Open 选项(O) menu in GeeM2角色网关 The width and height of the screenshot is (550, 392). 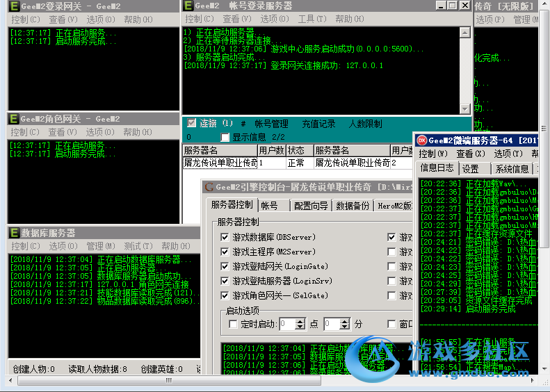(100, 132)
